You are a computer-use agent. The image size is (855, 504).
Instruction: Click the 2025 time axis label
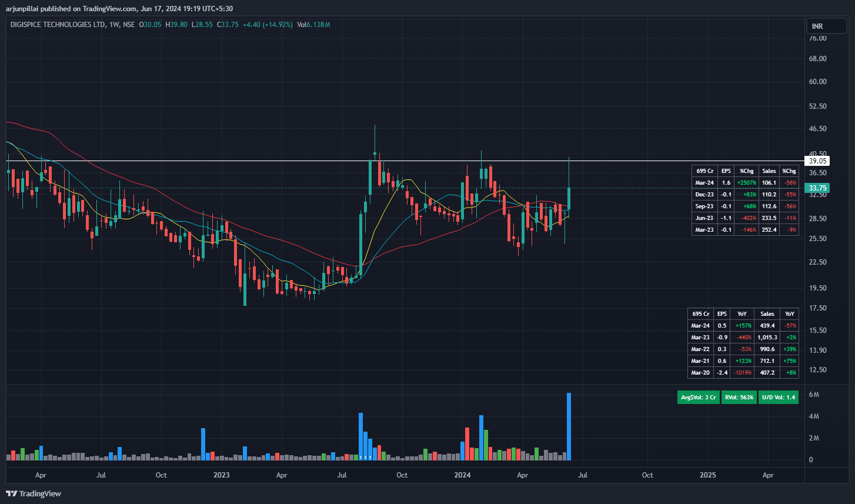708,475
